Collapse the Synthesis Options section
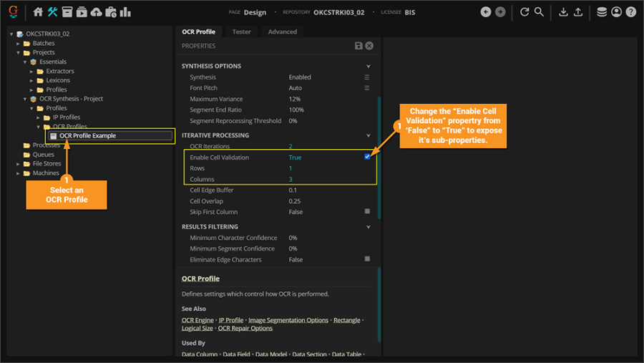Image resolution: width=644 pixels, height=363 pixels. pos(369,67)
